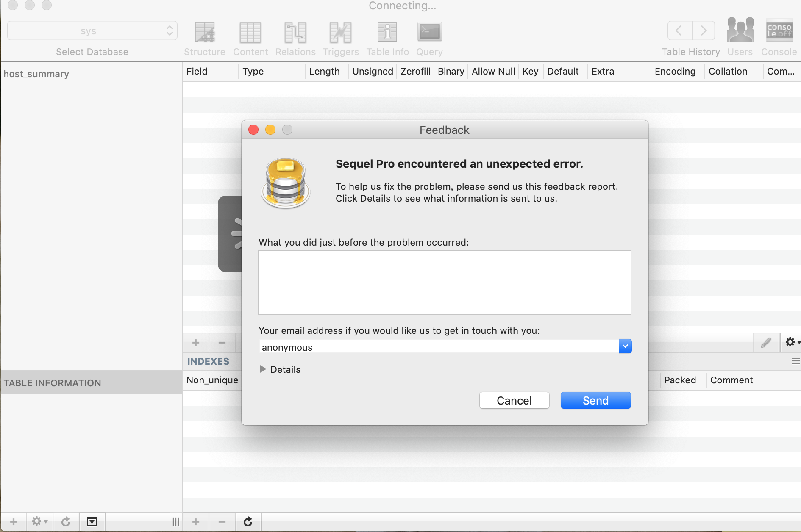Open the email address combo box arrow
This screenshot has height=532, width=801.
625,346
